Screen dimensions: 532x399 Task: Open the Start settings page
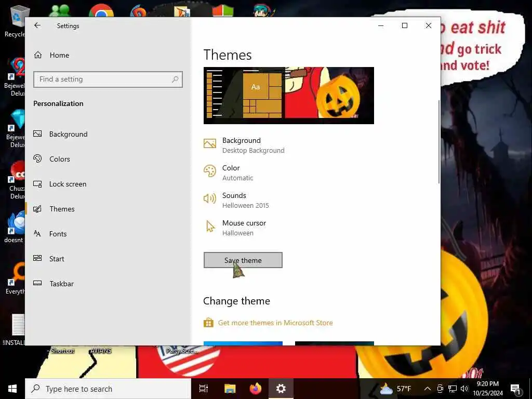[x=48, y=259]
